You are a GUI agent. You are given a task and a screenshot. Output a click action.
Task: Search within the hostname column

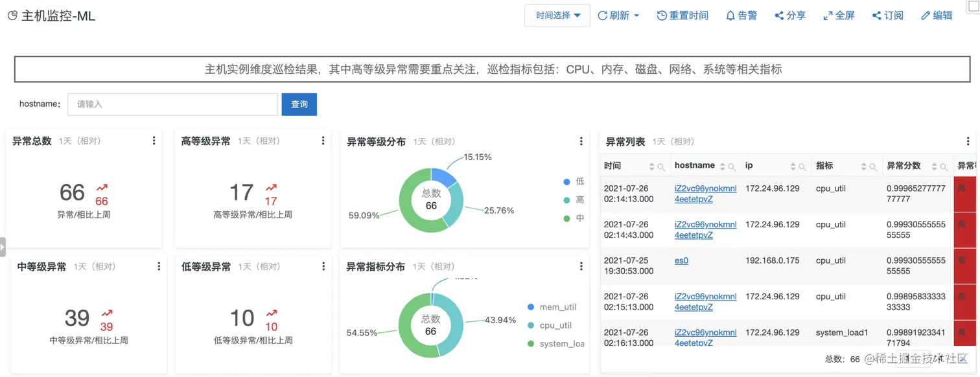(732, 167)
